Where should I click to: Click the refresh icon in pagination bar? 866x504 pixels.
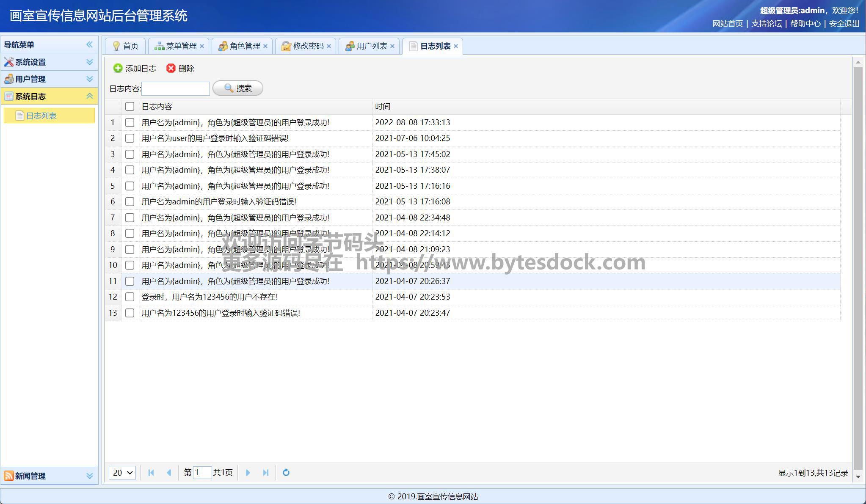tap(286, 473)
